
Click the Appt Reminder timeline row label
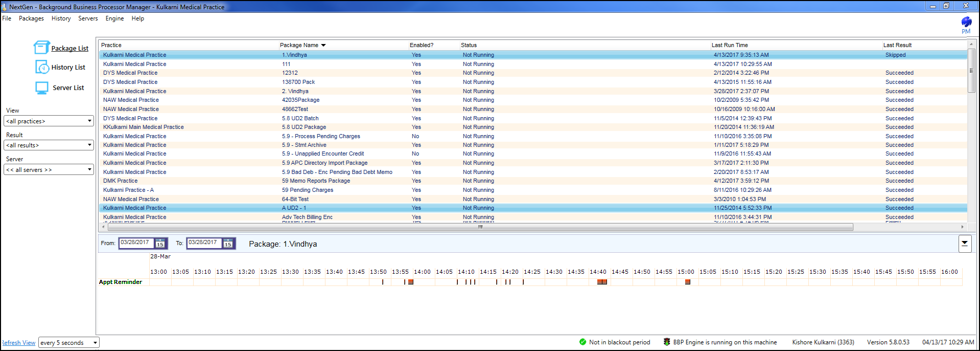click(121, 282)
